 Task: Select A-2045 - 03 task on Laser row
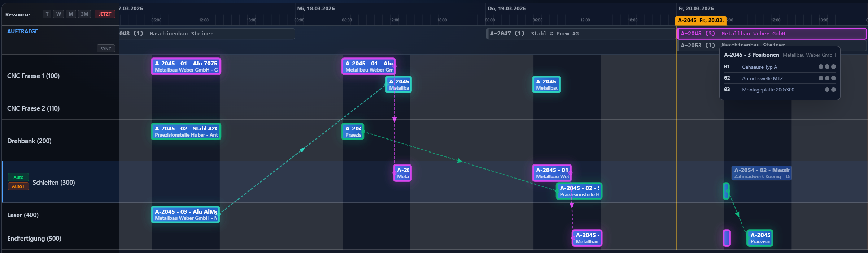pyautogui.click(x=185, y=215)
